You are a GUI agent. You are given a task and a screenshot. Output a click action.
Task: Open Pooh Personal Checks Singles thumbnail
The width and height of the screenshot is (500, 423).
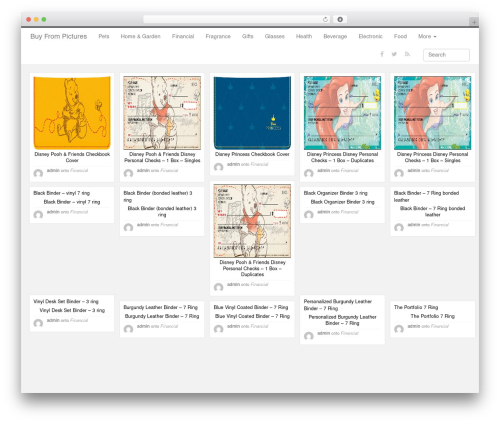pyautogui.click(x=162, y=113)
